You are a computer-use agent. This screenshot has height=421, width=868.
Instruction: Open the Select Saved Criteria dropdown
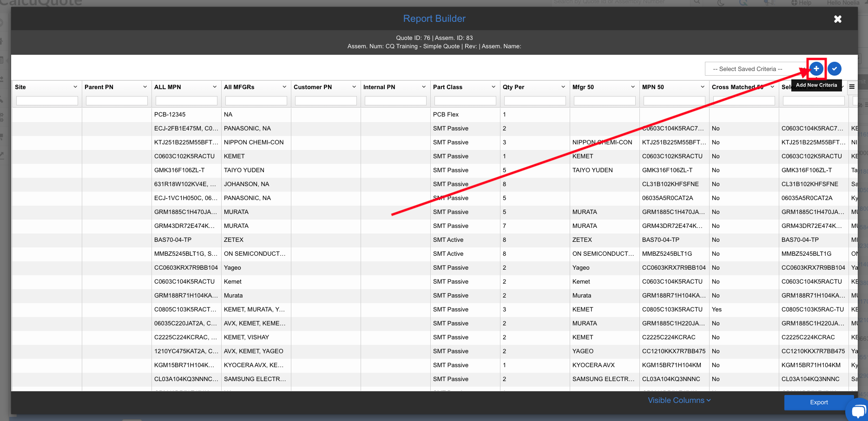click(756, 69)
